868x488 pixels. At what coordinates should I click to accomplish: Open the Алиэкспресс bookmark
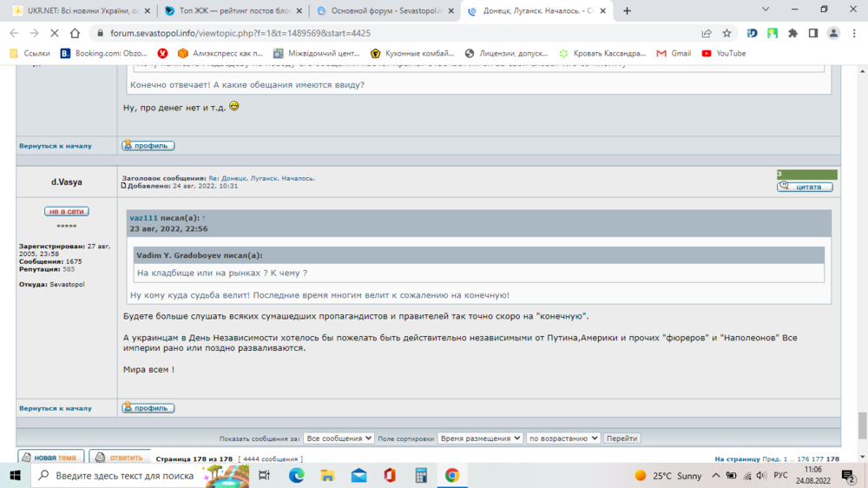coord(220,53)
